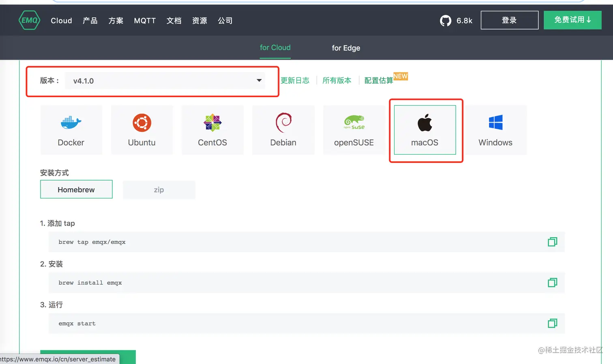Copy the 'brew tap emqx/emqx' command
Viewport: 613px width, 364px height.
(x=552, y=242)
